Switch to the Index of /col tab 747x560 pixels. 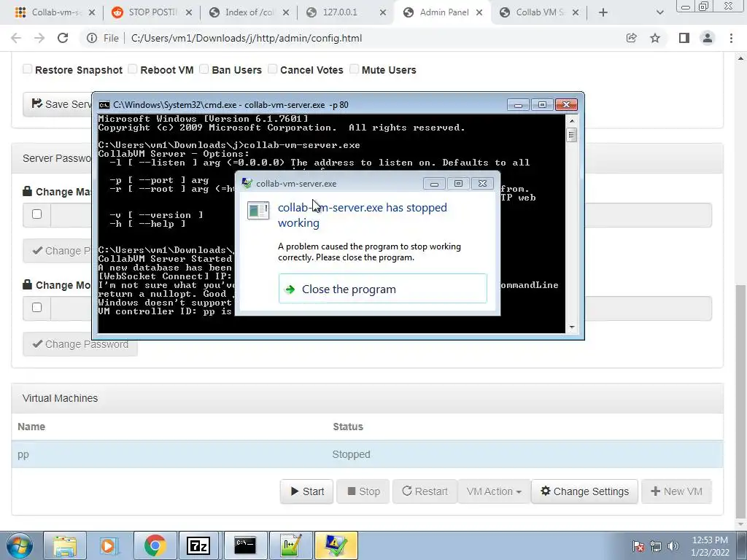pyautogui.click(x=248, y=12)
